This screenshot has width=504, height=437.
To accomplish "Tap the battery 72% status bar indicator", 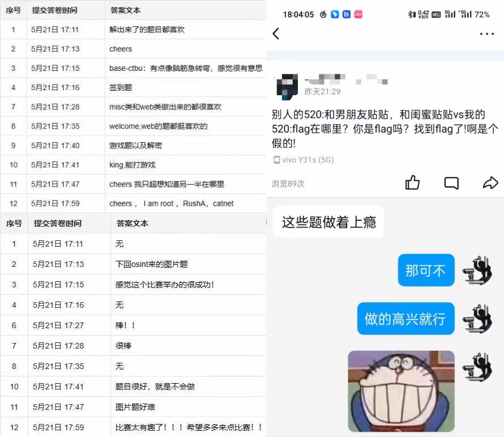I will point(481,14).
